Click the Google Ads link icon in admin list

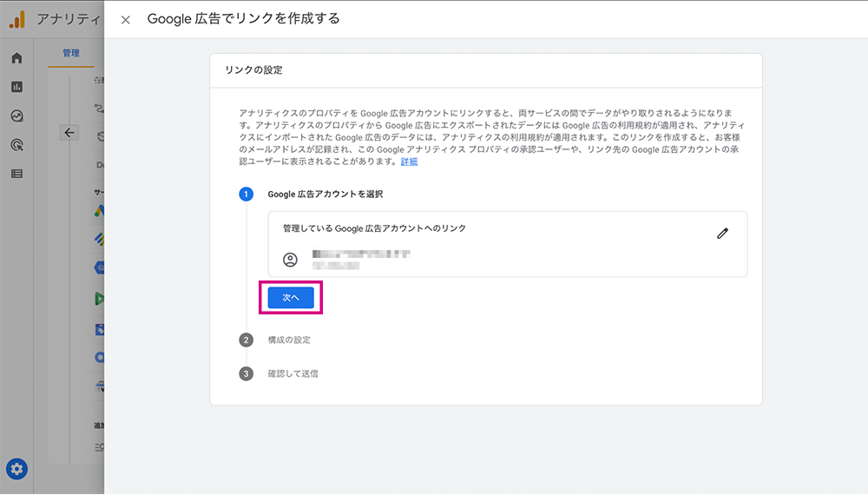pyautogui.click(x=99, y=211)
